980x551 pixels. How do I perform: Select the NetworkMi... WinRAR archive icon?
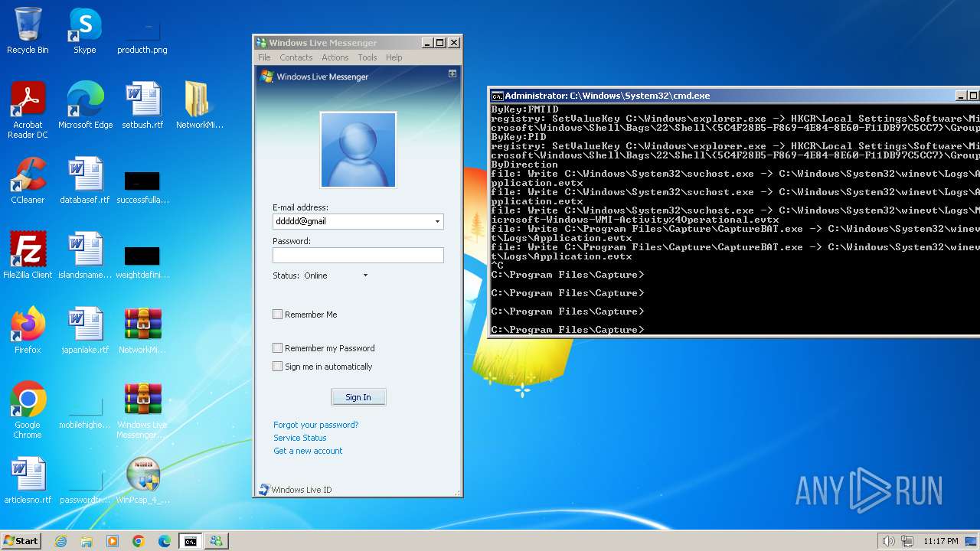pos(142,331)
